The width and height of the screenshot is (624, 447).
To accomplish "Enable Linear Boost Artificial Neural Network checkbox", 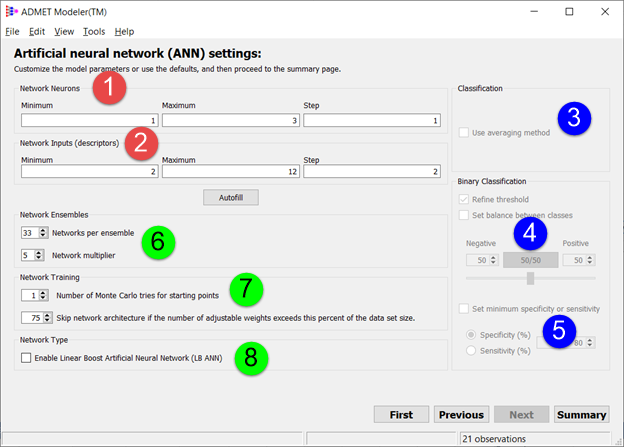I will pos(26,358).
